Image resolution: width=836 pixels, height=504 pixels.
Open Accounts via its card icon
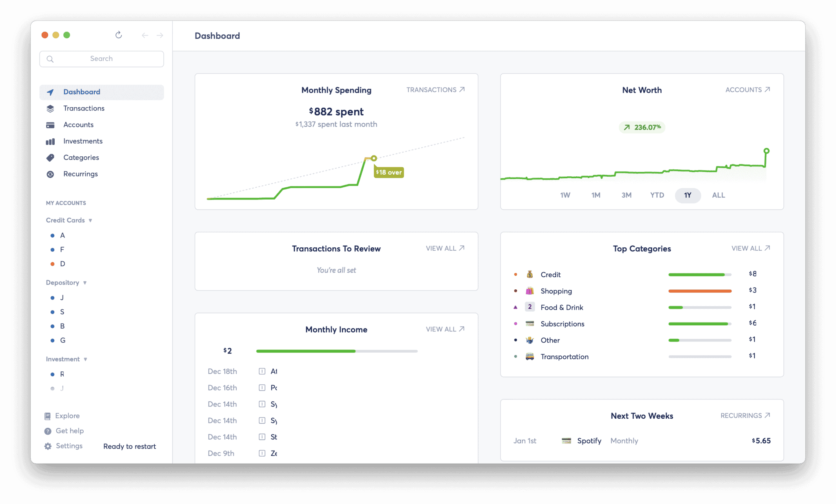tap(50, 125)
